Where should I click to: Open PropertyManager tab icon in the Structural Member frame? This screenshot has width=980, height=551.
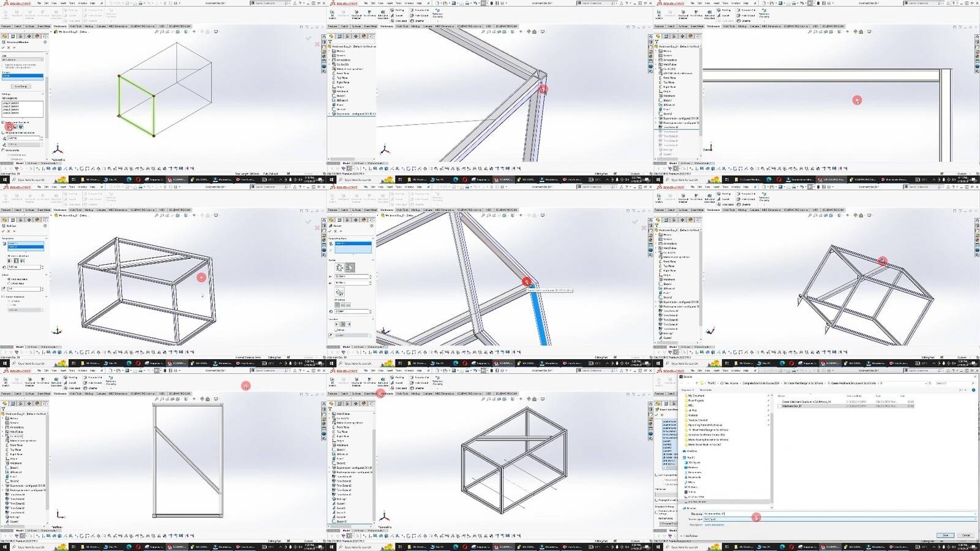tap(13, 36)
